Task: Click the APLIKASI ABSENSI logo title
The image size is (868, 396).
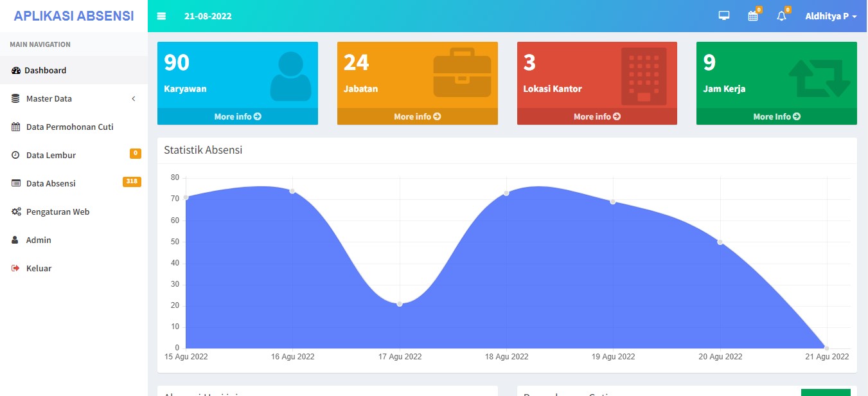Action: coord(74,16)
